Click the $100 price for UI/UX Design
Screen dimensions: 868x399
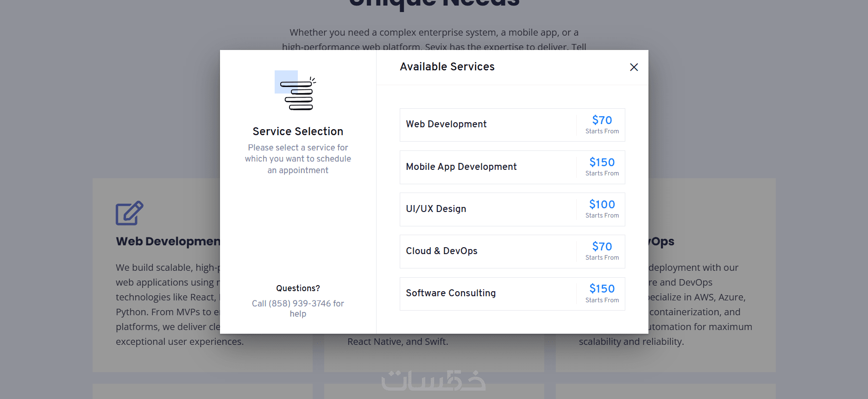pos(602,205)
